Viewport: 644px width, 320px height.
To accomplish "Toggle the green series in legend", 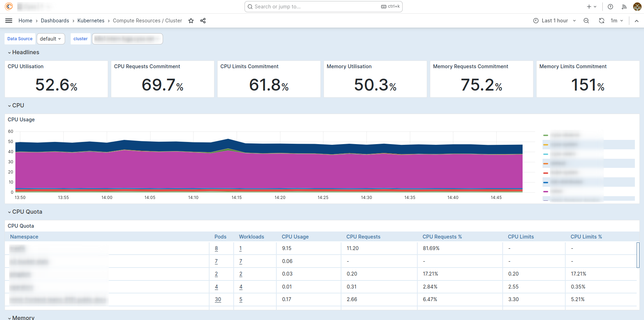I will (x=546, y=135).
